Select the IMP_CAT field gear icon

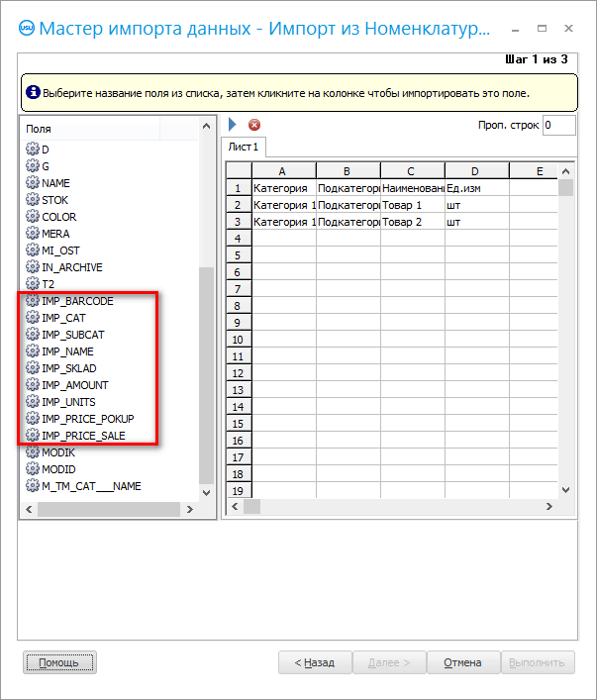pyautogui.click(x=32, y=318)
